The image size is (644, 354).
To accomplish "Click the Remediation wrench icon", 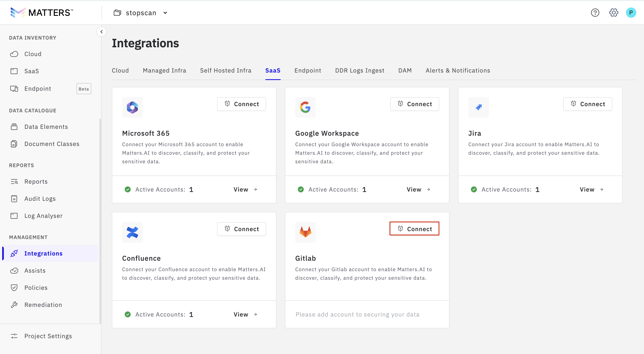I will point(14,305).
